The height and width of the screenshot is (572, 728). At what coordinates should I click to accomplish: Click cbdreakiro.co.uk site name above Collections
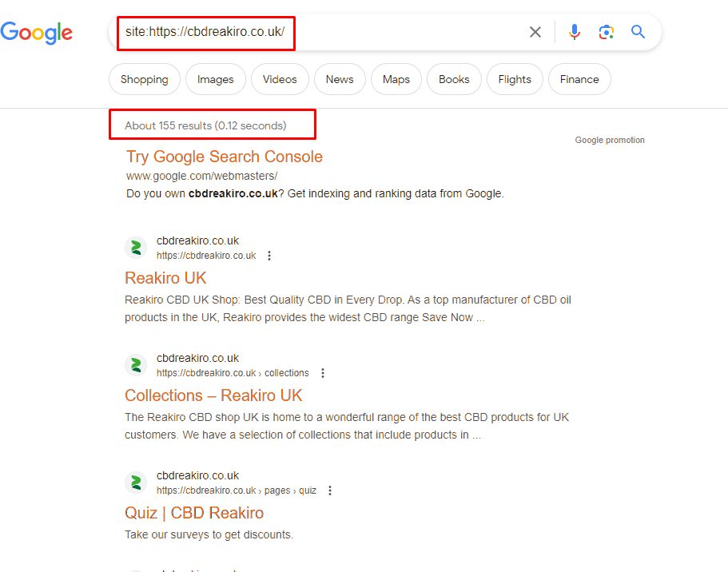point(197,358)
